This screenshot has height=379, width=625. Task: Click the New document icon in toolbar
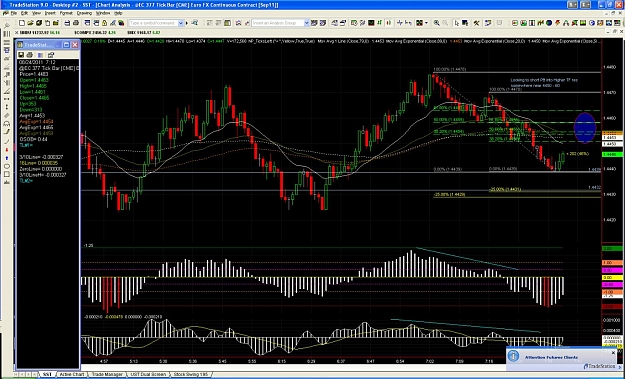pyautogui.click(x=22, y=23)
